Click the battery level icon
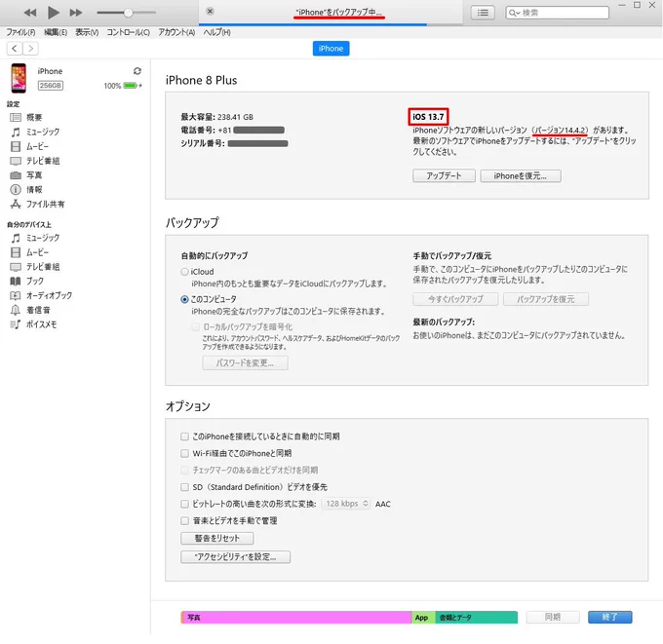This screenshot has height=644, width=663. 131,86
